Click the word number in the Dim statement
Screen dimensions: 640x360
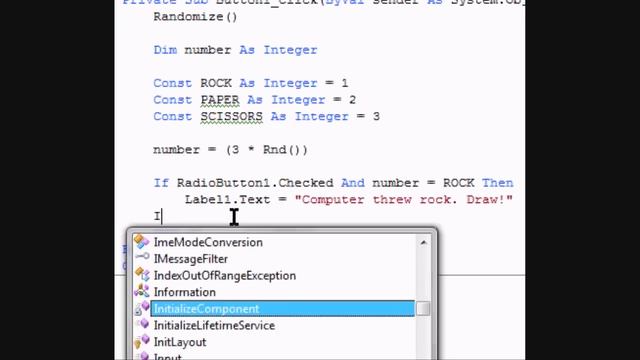click(208, 50)
